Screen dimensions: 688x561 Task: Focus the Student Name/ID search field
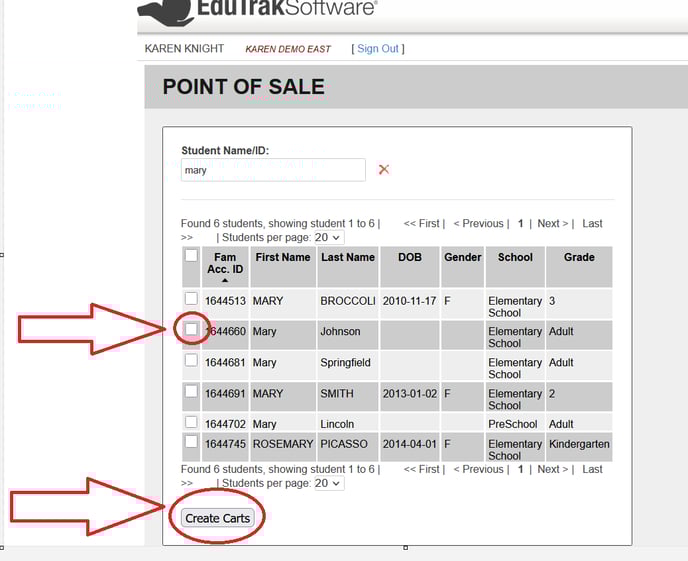pos(273,170)
